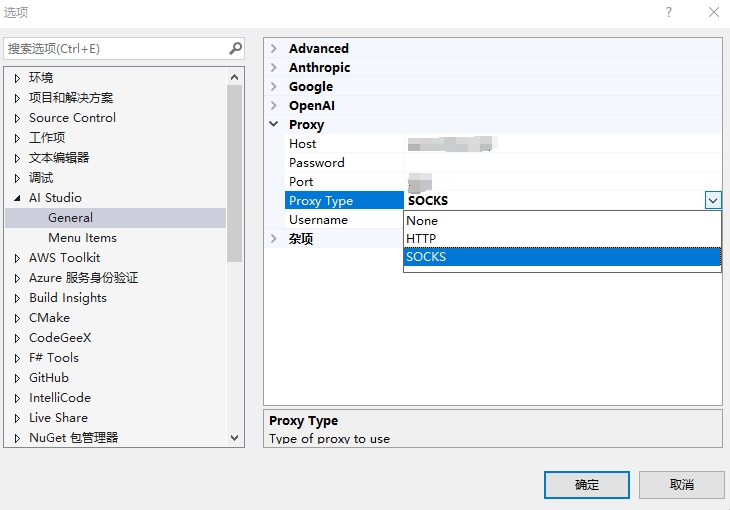The height and width of the screenshot is (510, 730).
Task: Expand the OpenAI settings group
Action: 275,105
